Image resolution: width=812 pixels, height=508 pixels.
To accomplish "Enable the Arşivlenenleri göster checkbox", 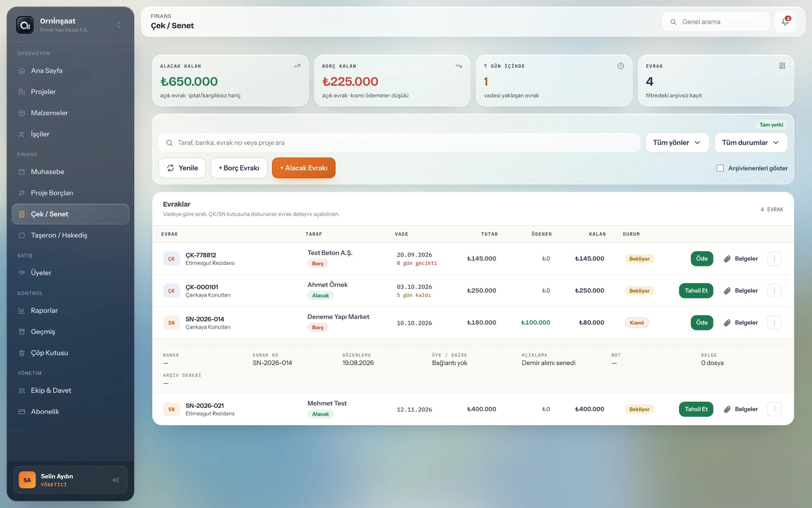I will [720, 168].
